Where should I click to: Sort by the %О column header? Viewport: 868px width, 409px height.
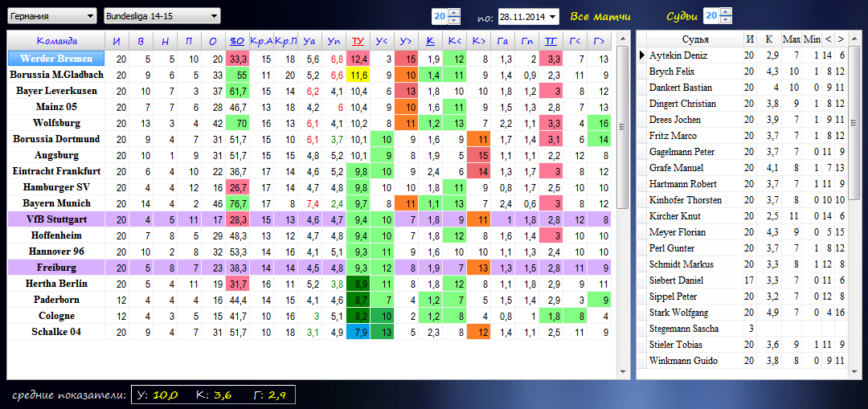tap(237, 41)
